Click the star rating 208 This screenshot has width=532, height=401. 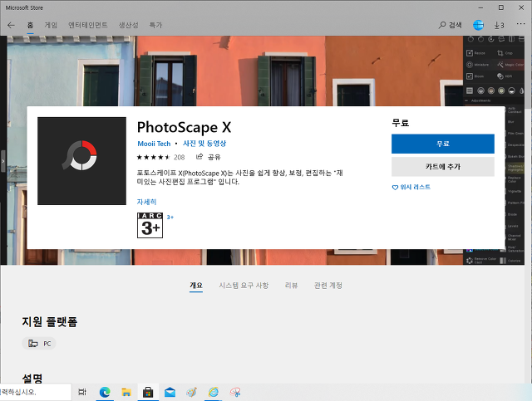click(160, 157)
